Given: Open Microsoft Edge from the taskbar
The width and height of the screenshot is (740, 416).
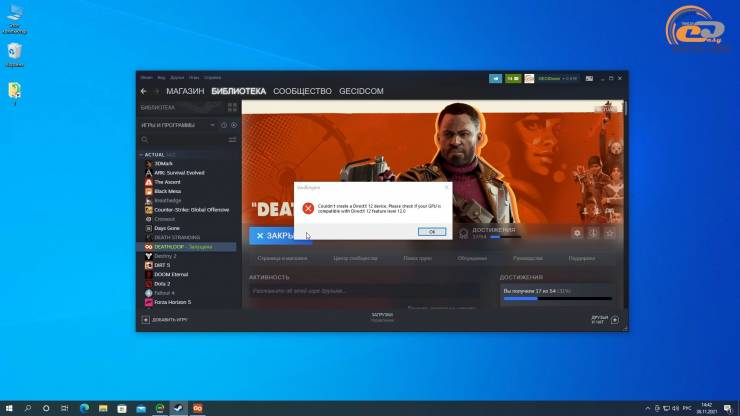Looking at the screenshot, I should (84, 408).
